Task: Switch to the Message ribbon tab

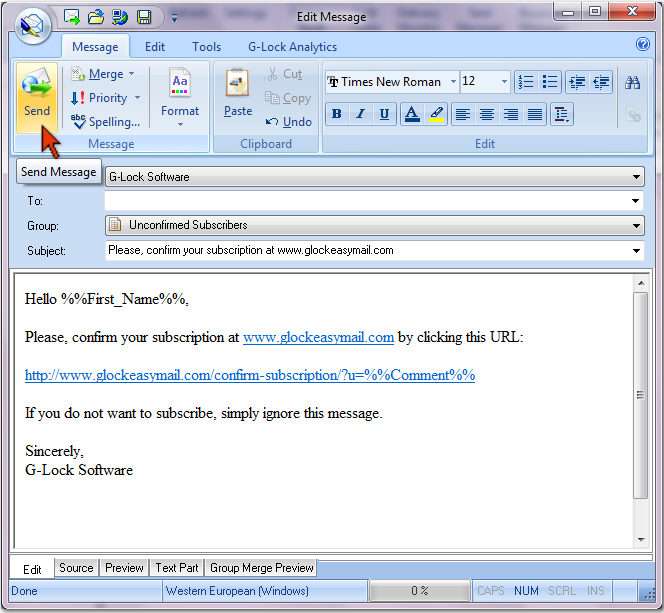Action: click(95, 47)
